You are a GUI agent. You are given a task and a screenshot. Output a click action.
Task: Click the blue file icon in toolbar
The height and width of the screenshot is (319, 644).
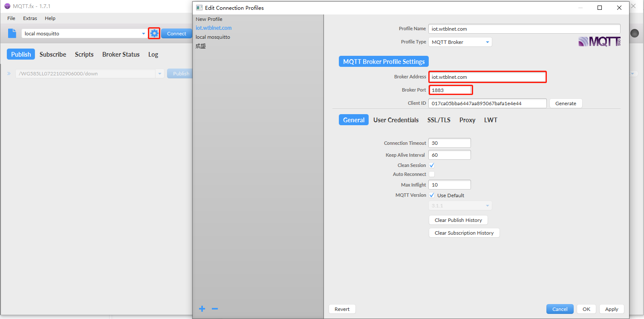click(x=12, y=34)
